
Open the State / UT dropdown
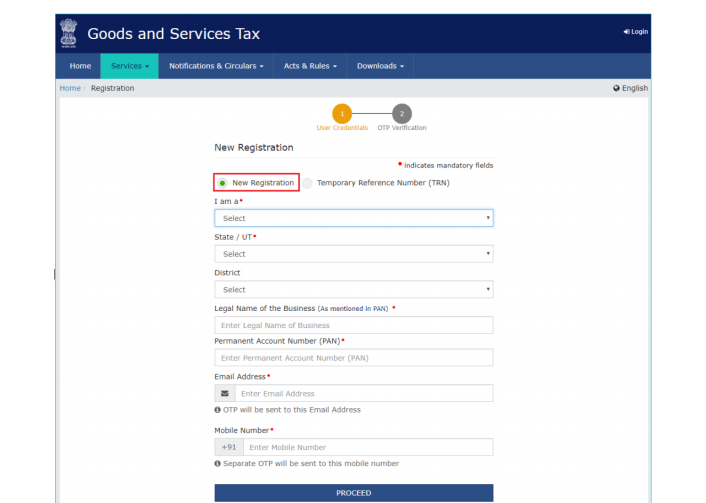click(x=354, y=254)
